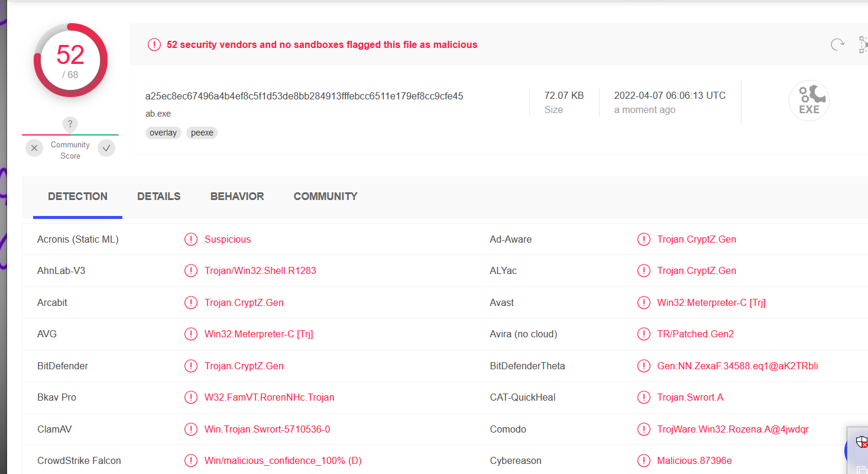The height and width of the screenshot is (474, 868).
Task: Click the alert icon beside W32.FamVT.RorenNHc.Trojan
Action: pos(191,397)
